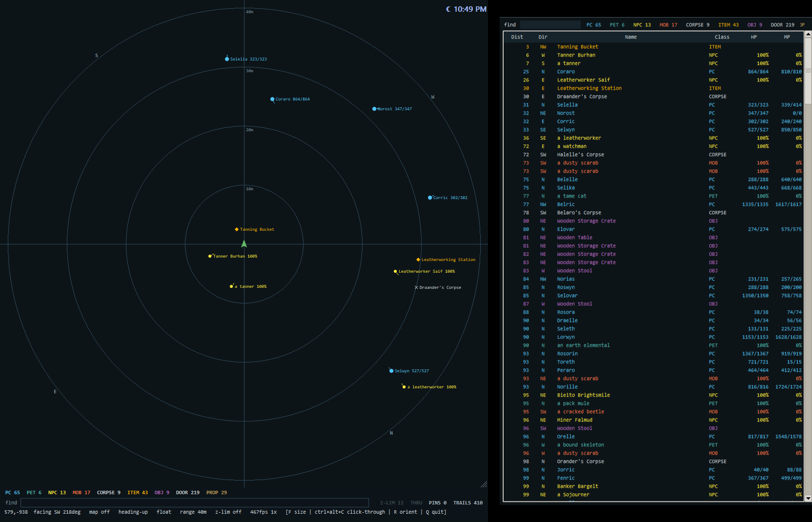Sort the list by the Class column
The image size is (812, 522).
[722, 37]
